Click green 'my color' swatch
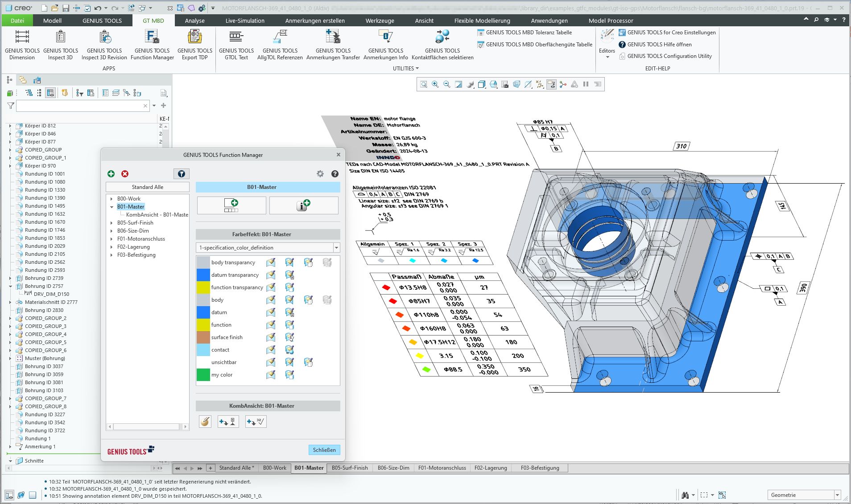Viewport: 851px width, 504px height. [x=203, y=375]
